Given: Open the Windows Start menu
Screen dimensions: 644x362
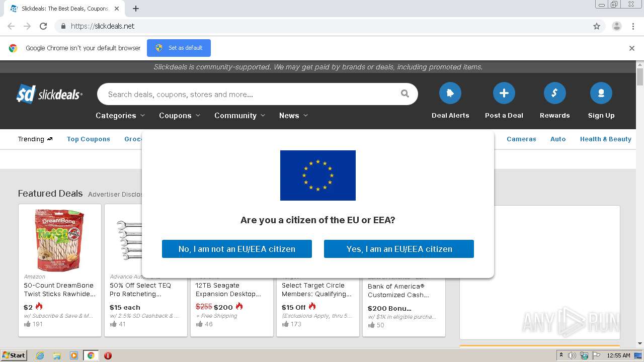Looking at the screenshot, I should 14,355.
